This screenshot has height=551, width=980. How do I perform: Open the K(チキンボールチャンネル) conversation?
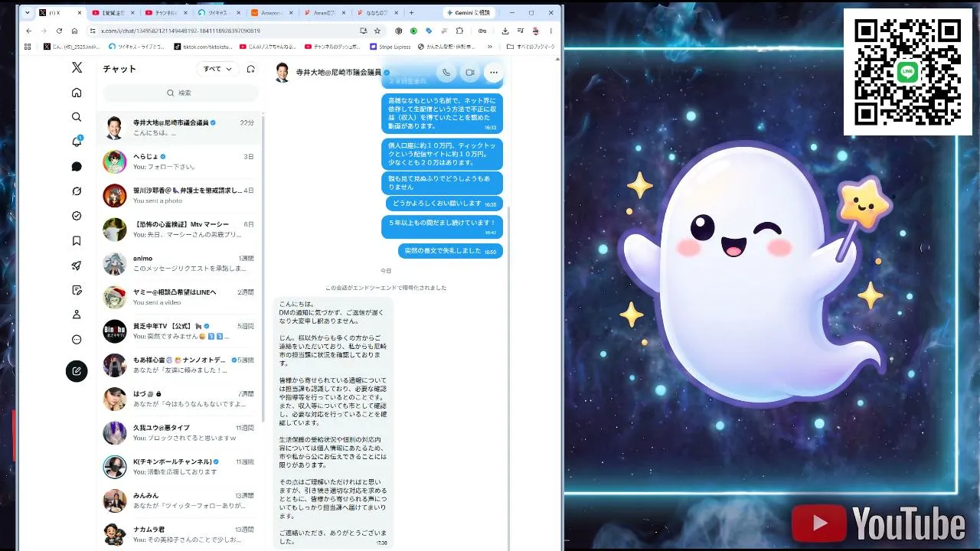pos(180,467)
